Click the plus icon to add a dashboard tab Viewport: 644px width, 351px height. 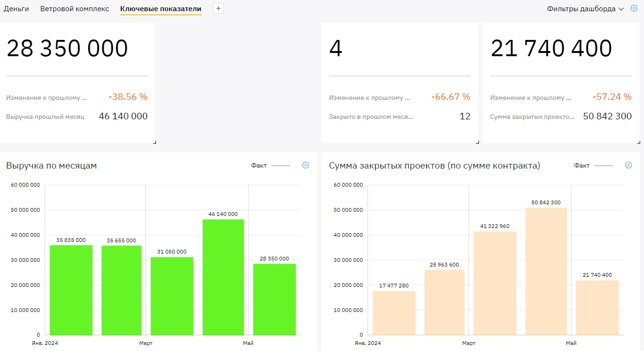pos(218,8)
